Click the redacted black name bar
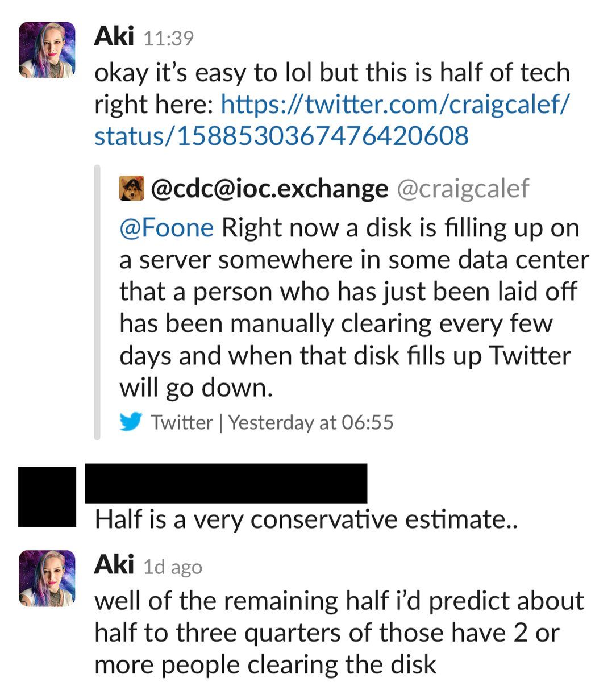 pyautogui.click(x=226, y=483)
